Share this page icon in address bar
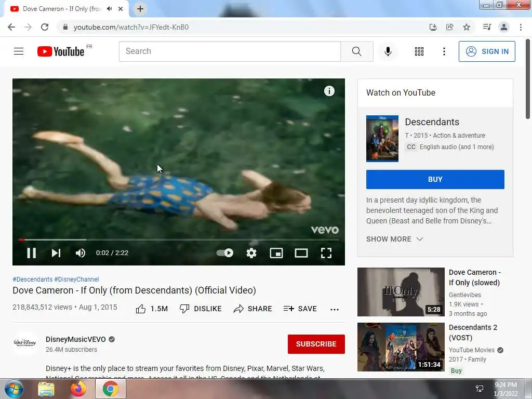Image resolution: width=532 pixels, height=399 pixels. pos(449,27)
